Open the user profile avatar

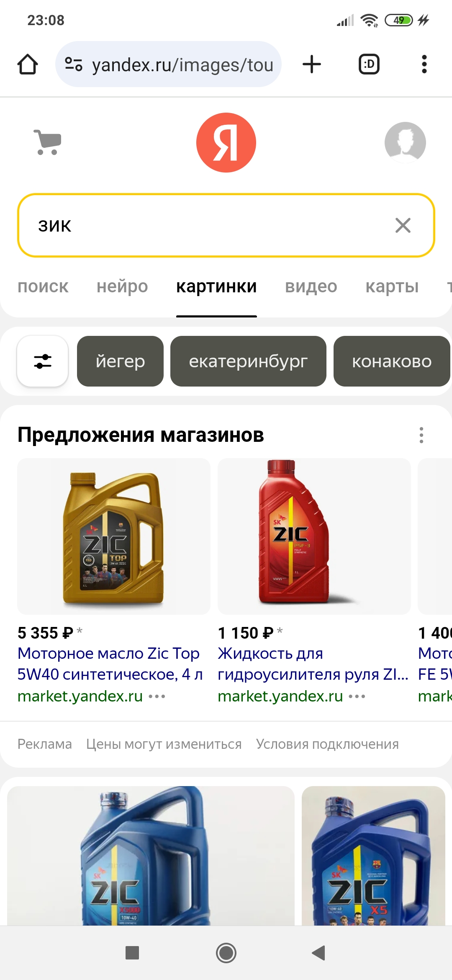(405, 142)
